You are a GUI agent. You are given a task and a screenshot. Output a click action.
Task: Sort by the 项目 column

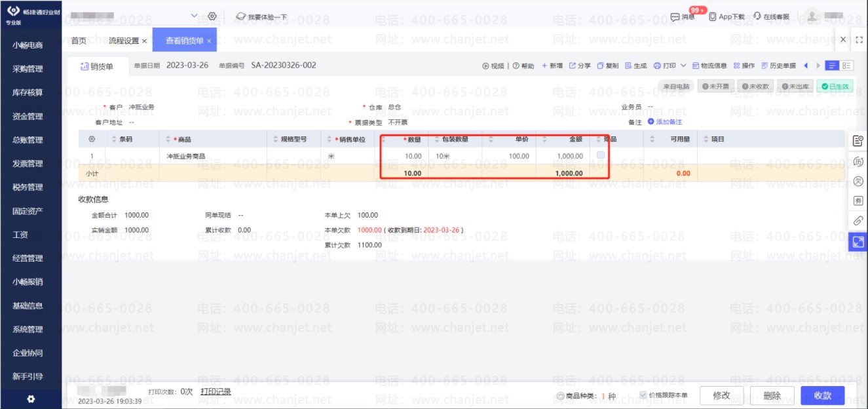pos(706,139)
